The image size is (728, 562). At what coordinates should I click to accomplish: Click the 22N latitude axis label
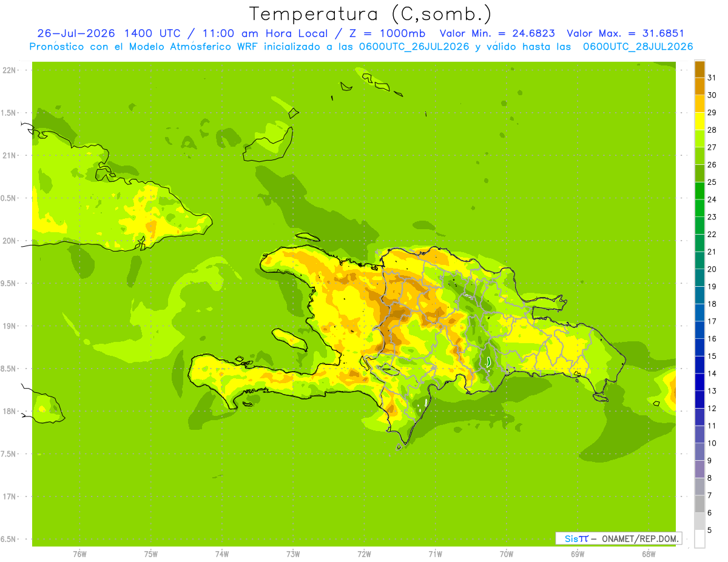tap(10, 70)
